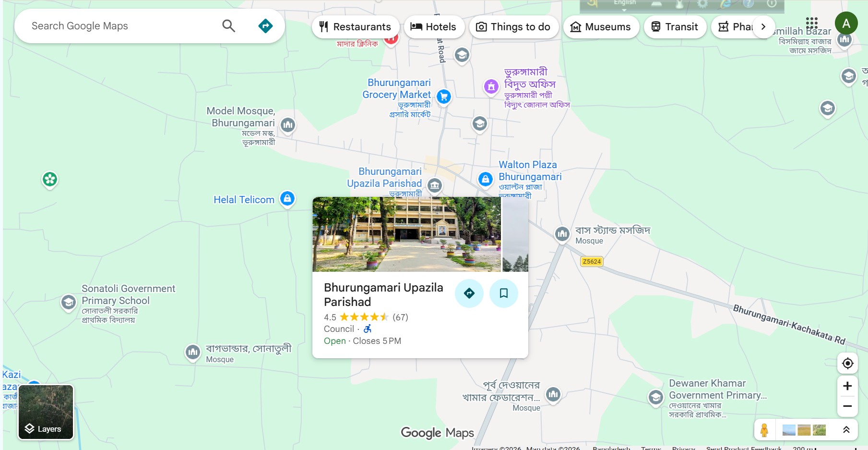The height and width of the screenshot is (450, 868).
Task: Open directions from the search bar icon
Action: [265, 26]
